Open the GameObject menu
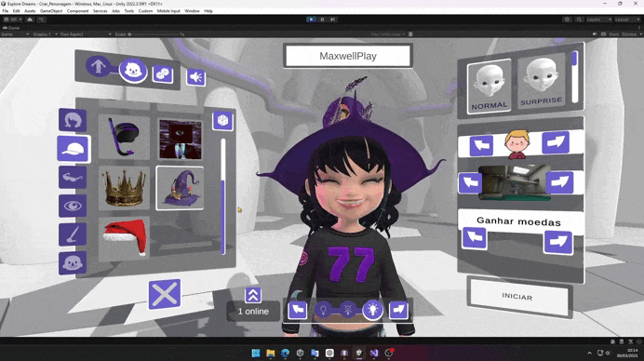644x361 pixels. [x=51, y=11]
